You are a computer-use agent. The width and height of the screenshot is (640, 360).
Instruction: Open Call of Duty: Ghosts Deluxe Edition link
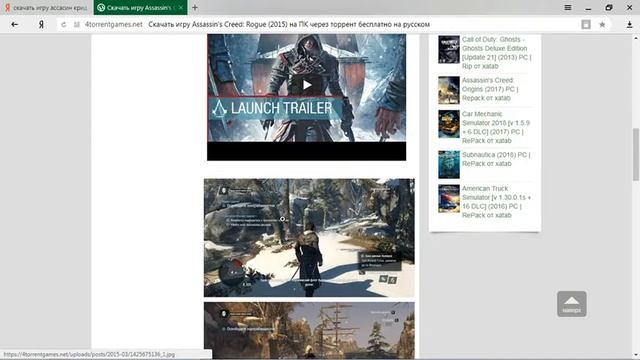497,53
